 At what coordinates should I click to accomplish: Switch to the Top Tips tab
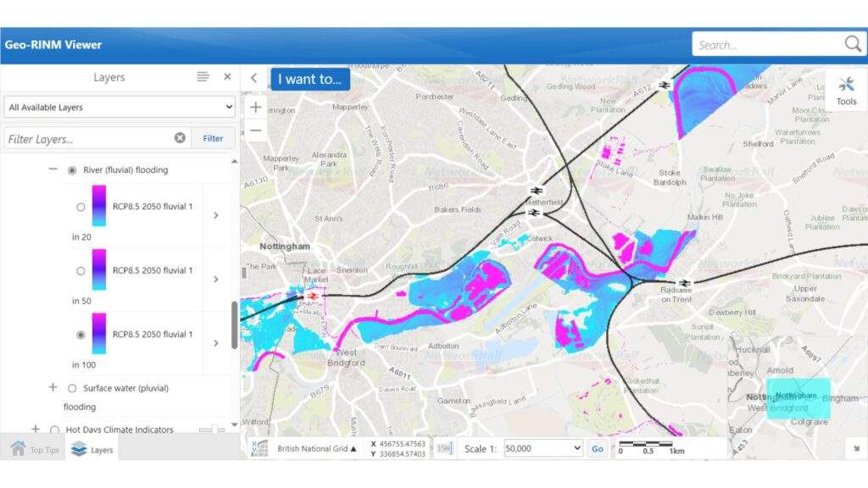tap(34, 449)
